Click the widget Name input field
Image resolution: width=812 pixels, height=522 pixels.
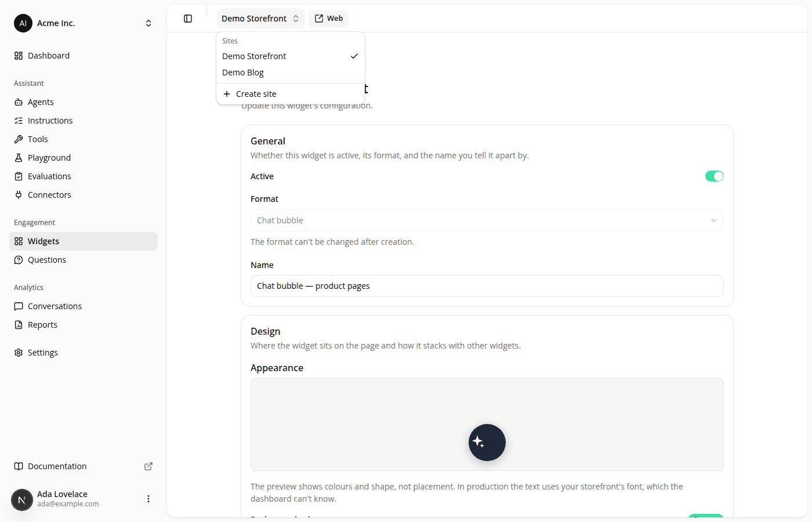click(487, 286)
